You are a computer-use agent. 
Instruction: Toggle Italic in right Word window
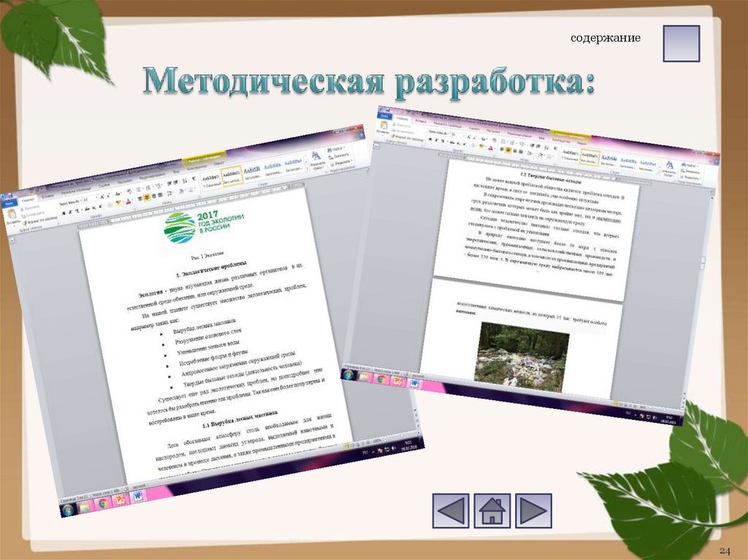coord(436,139)
